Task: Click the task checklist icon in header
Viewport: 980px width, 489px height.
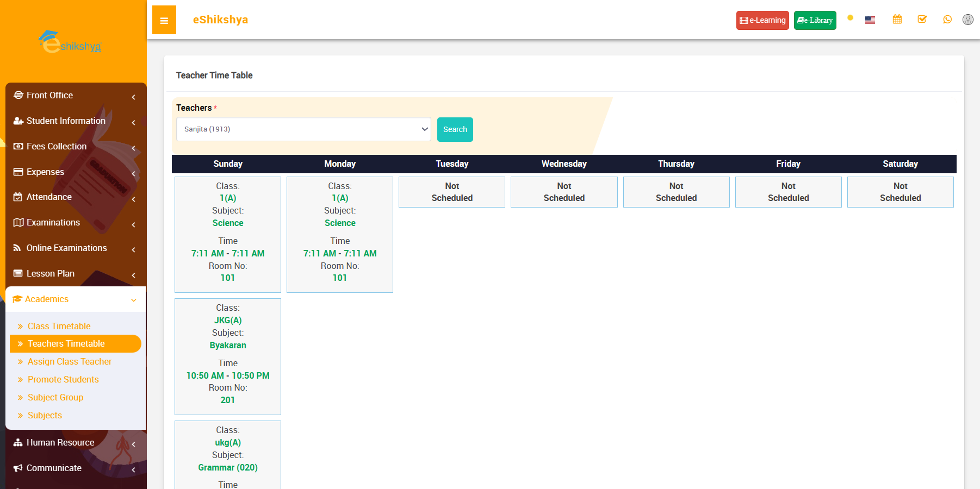Action: pyautogui.click(x=922, y=20)
